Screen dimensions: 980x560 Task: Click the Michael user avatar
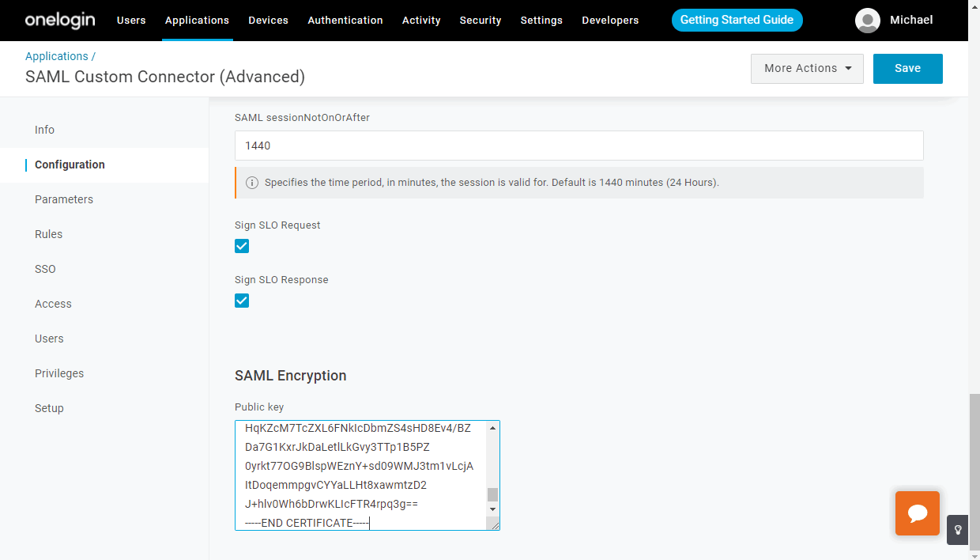pyautogui.click(x=867, y=21)
